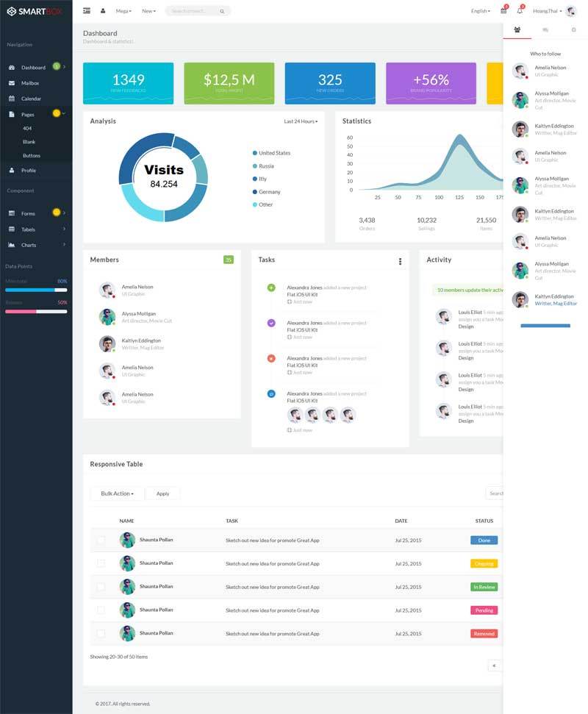
Task: Click the Apply button
Action: [162, 493]
